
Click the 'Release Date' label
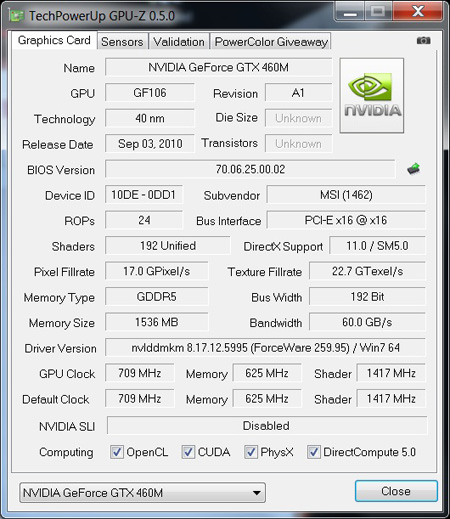(58, 145)
